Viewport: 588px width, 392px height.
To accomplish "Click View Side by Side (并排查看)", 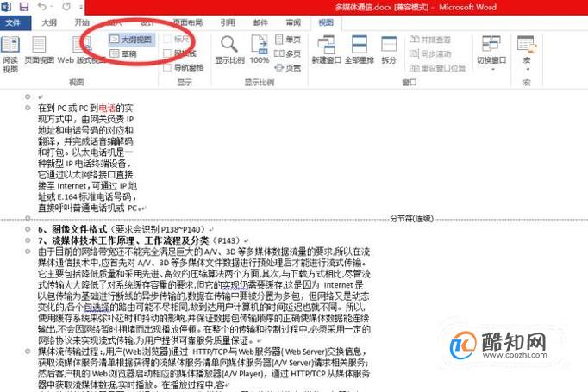I will point(429,40).
